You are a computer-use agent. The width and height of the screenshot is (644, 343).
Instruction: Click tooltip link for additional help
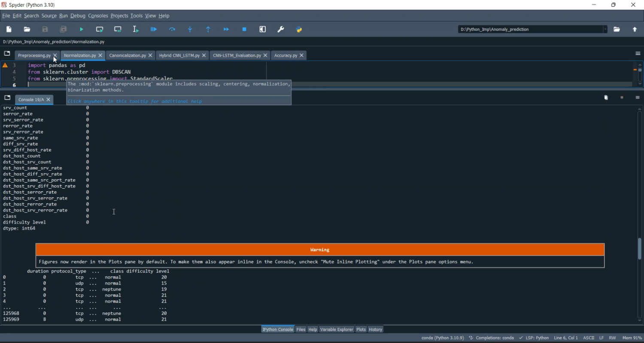pyautogui.click(x=135, y=101)
